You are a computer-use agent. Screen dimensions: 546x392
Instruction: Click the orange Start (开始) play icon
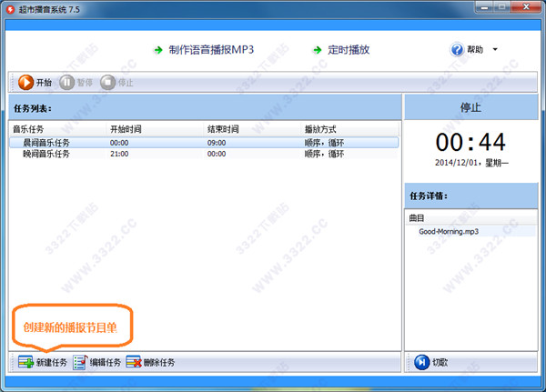[25, 83]
